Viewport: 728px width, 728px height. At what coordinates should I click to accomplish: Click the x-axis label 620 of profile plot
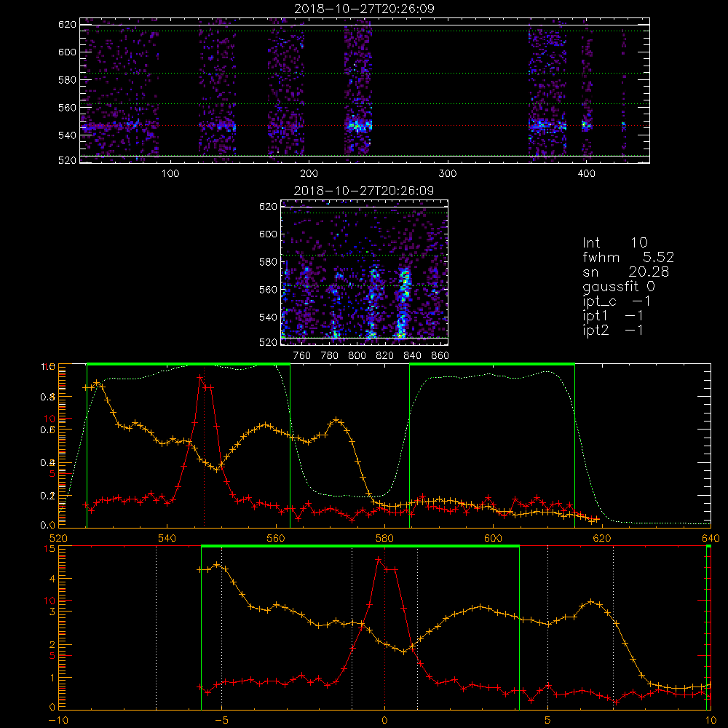pos(602,539)
